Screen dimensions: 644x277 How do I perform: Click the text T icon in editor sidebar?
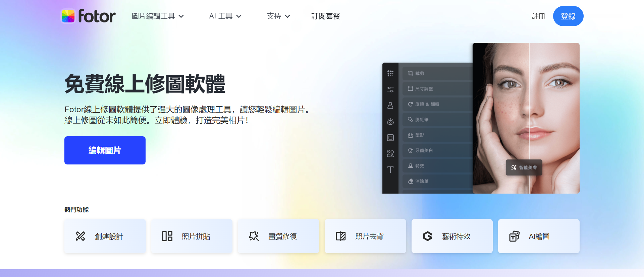(390, 170)
